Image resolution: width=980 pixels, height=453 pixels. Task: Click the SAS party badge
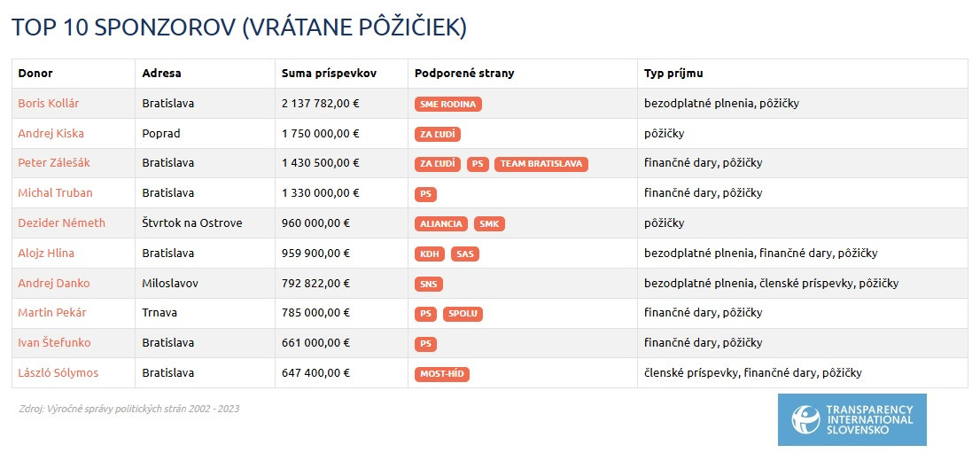point(465,254)
